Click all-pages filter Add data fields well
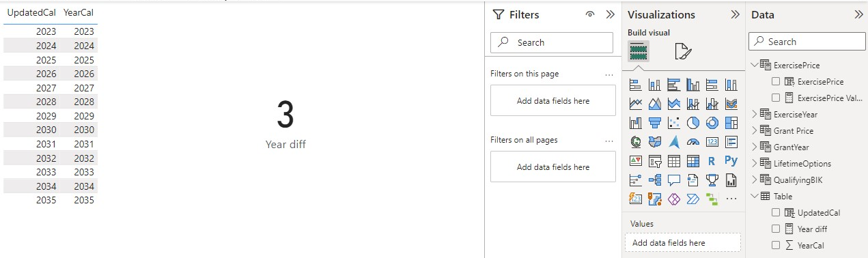This screenshot has width=868, height=258. tap(553, 167)
